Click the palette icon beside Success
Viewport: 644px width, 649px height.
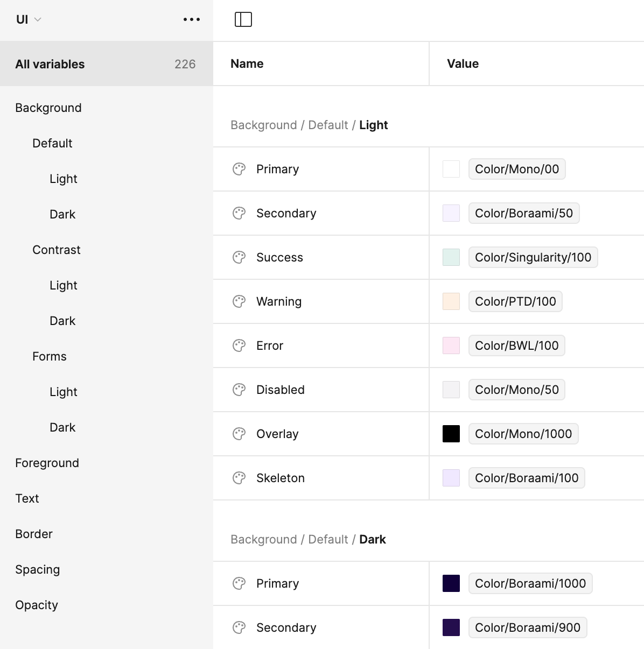click(x=239, y=257)
